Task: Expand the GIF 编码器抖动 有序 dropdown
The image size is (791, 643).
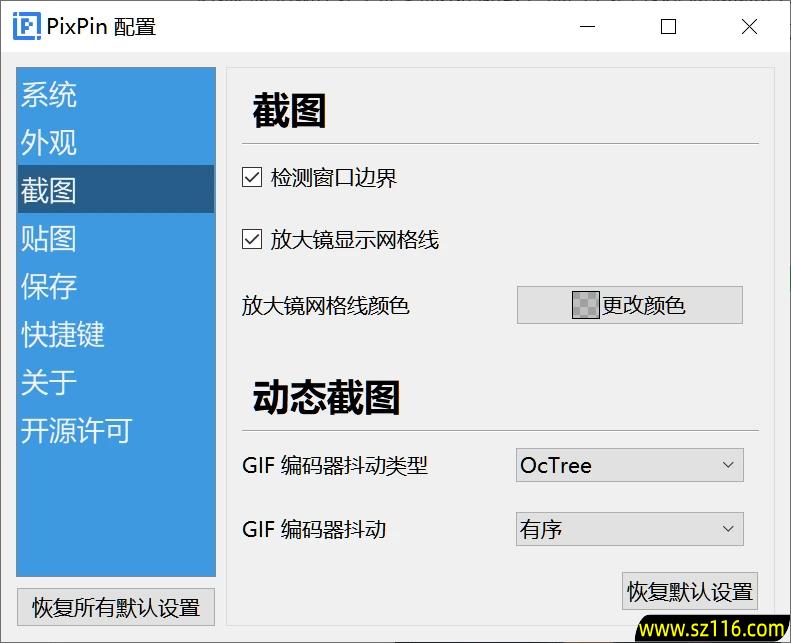Action: [629, 529]
